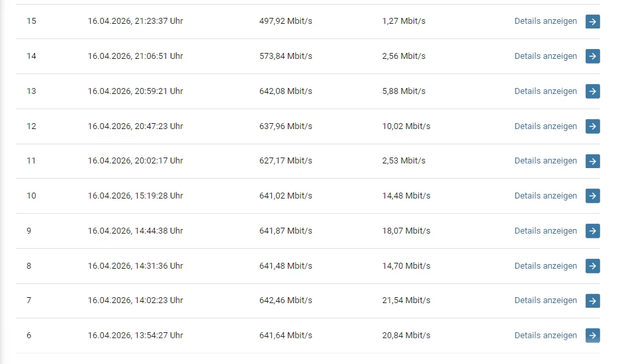Viewport: 620px width, 364px height.
Task: Click the arrow icon for measurement 9
Action: 592,231
